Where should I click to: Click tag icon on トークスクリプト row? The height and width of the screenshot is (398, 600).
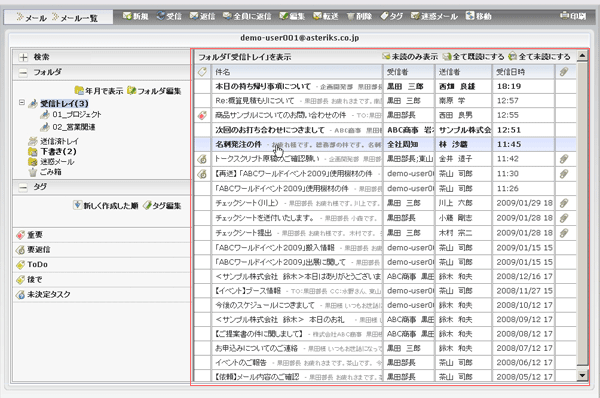[x=202, y=159]
